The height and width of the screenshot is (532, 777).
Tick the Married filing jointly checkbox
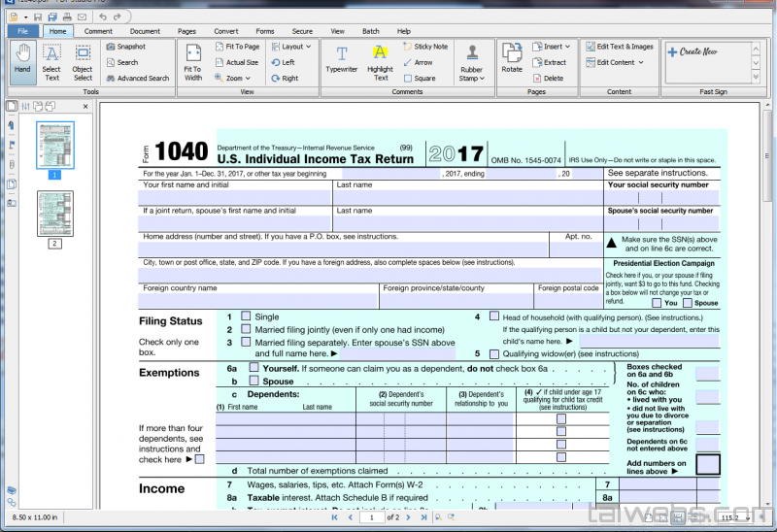click(x=246, y=329)
